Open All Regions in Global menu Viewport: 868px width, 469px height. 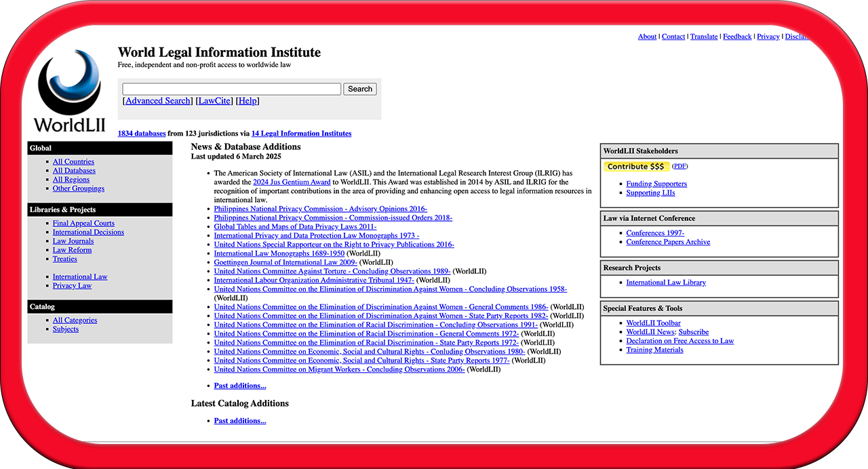pyautogui.click(x=71, y=180)
